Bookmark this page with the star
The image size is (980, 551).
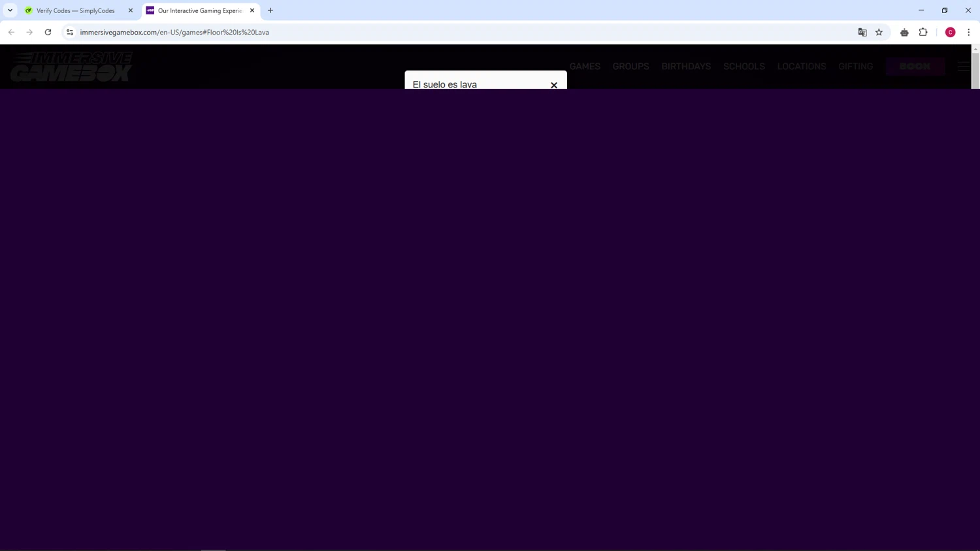click(x=879, y=32)
